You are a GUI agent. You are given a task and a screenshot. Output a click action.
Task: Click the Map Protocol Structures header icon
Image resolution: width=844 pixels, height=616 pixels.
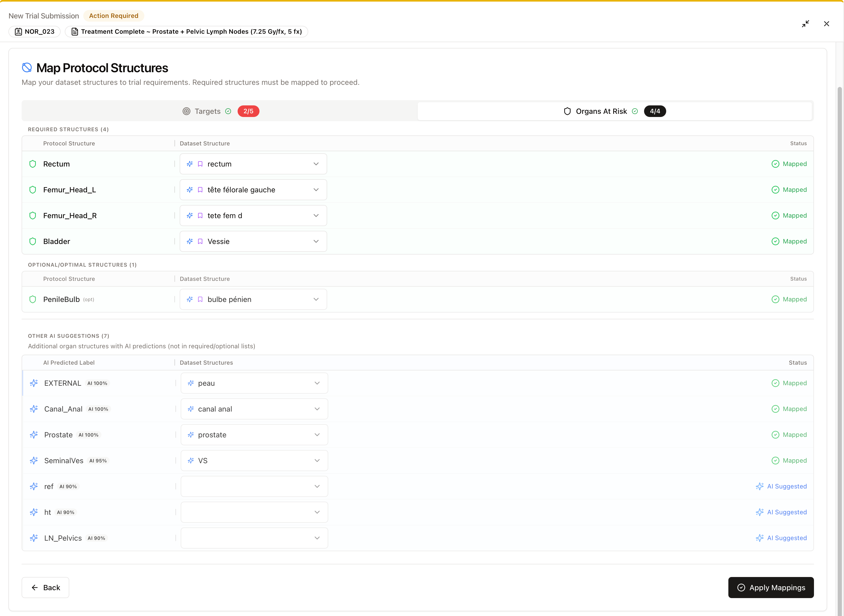click(27, 68)
